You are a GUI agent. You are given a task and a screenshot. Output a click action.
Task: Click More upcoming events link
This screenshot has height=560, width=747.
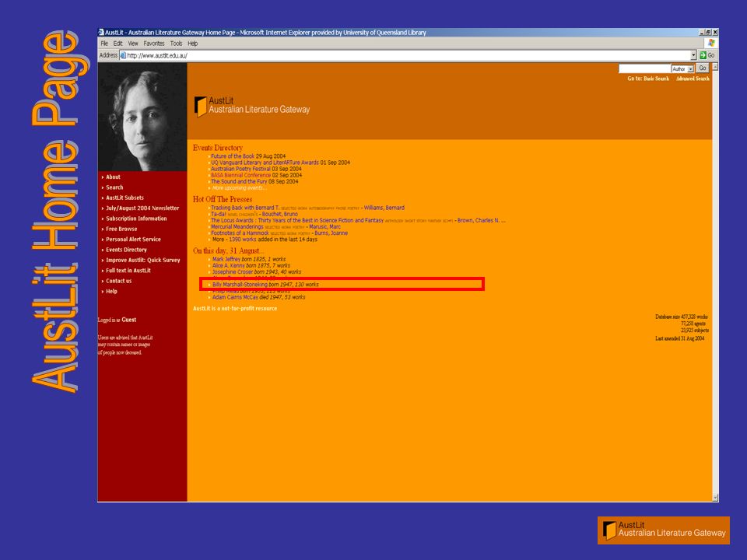point(239,188)
